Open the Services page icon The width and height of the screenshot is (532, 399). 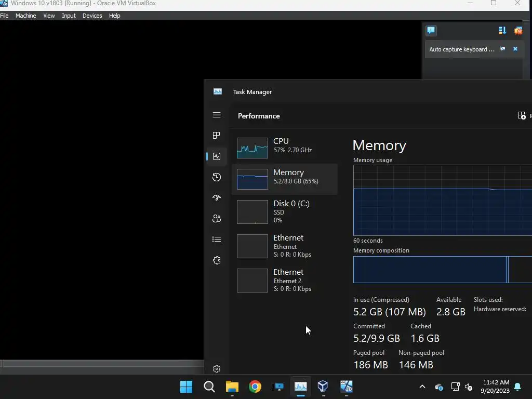[x=217, y=260]
